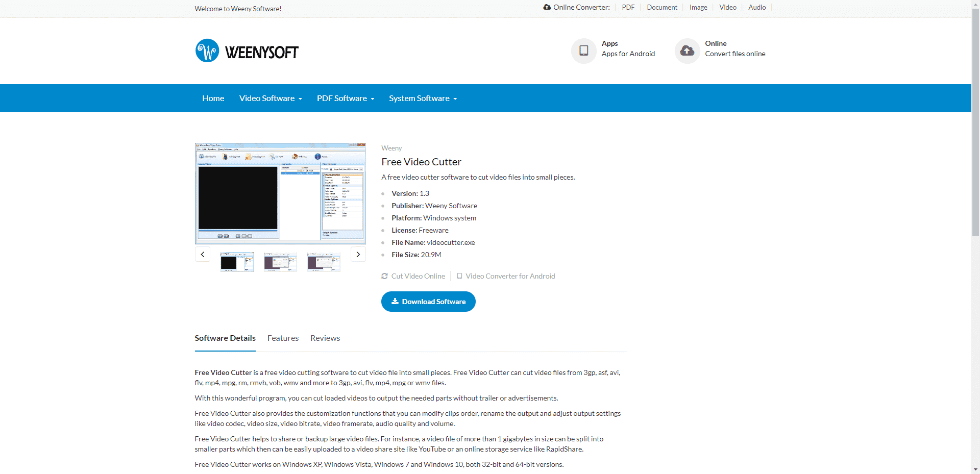Open the Audio online converter link
Image resolution: width=980 pixels, height=474 pixels.
point(757,7)
